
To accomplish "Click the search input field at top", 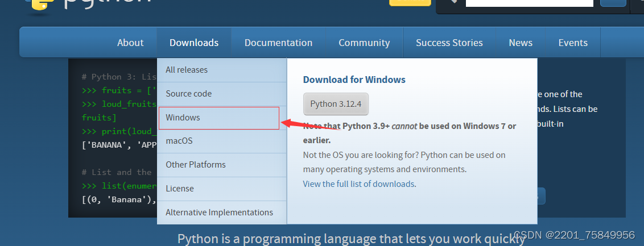I will pos(529,3).
